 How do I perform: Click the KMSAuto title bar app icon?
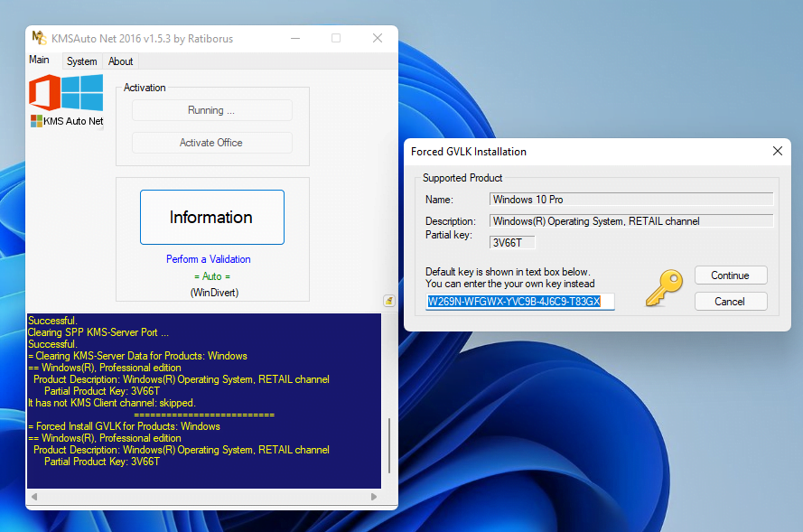coord(39,38)
